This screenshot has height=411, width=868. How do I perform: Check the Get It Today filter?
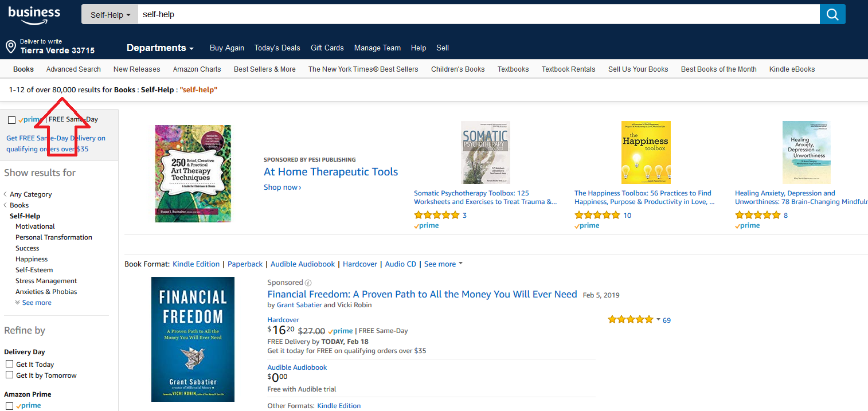pyautogui.click(x=9, y=364)
